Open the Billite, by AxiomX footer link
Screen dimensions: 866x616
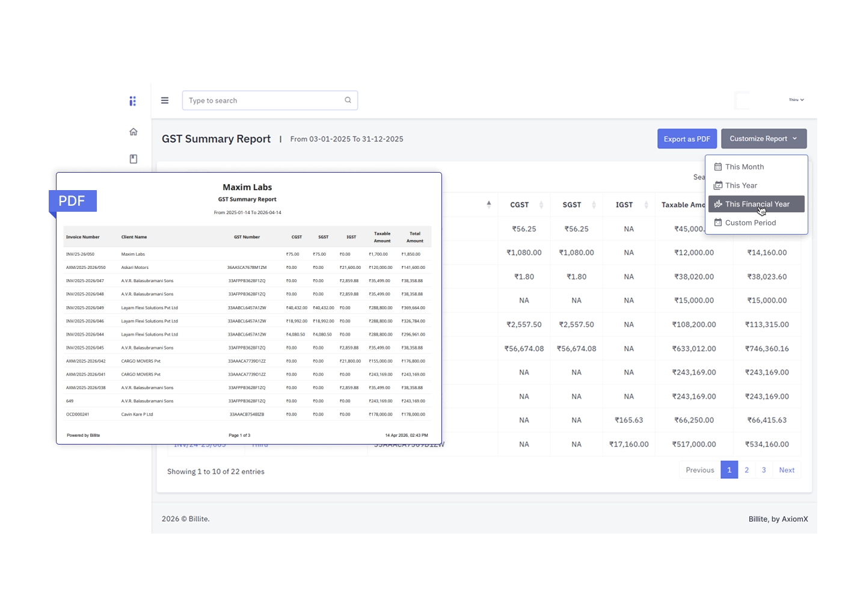(778, 519)
